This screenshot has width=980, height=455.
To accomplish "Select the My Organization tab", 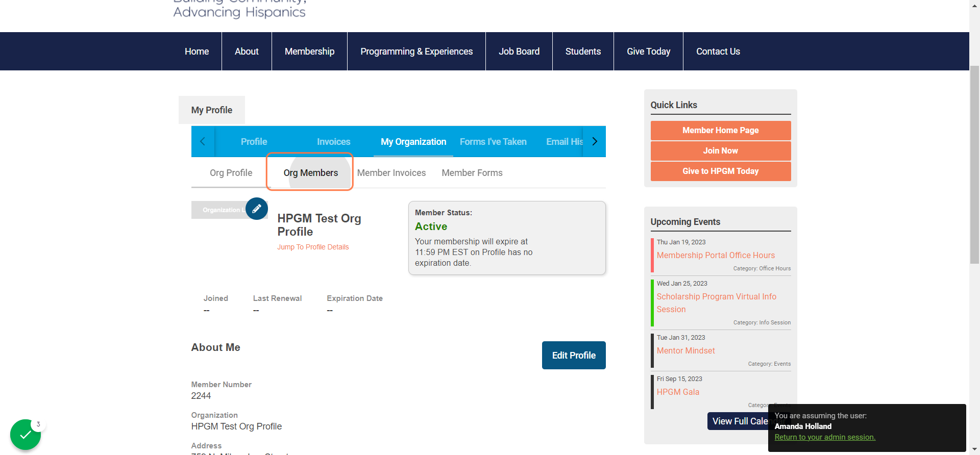I will point(413,142).
